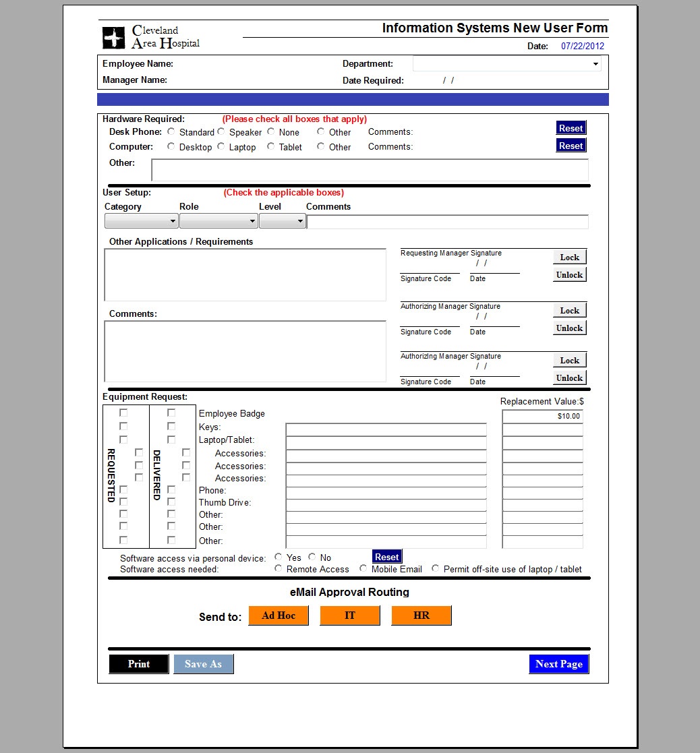
Task: Click the $10.00 replacement value field
Action: pyautogui.click(x=542, y=417)
